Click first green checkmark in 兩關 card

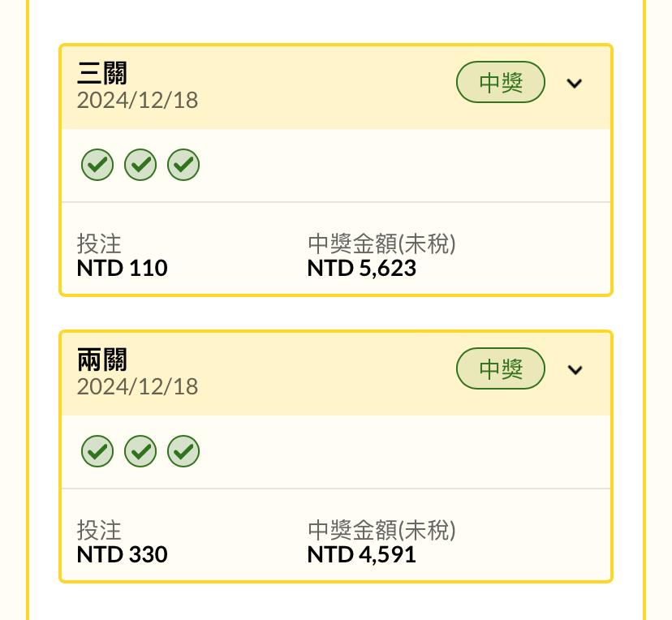click(x=97, y=451)
